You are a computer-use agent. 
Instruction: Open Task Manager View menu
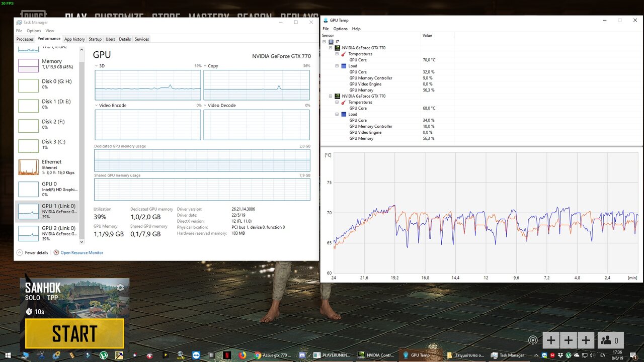point(50,31)
